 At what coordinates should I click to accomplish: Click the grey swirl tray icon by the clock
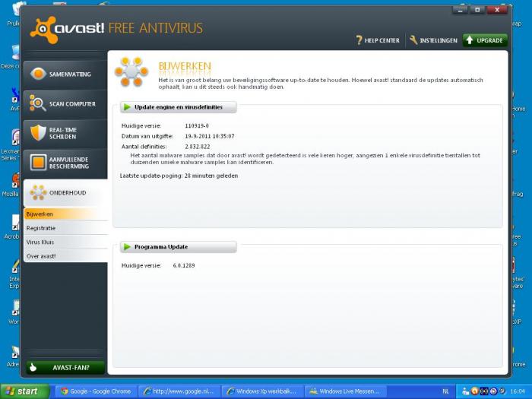pos(502,391)
